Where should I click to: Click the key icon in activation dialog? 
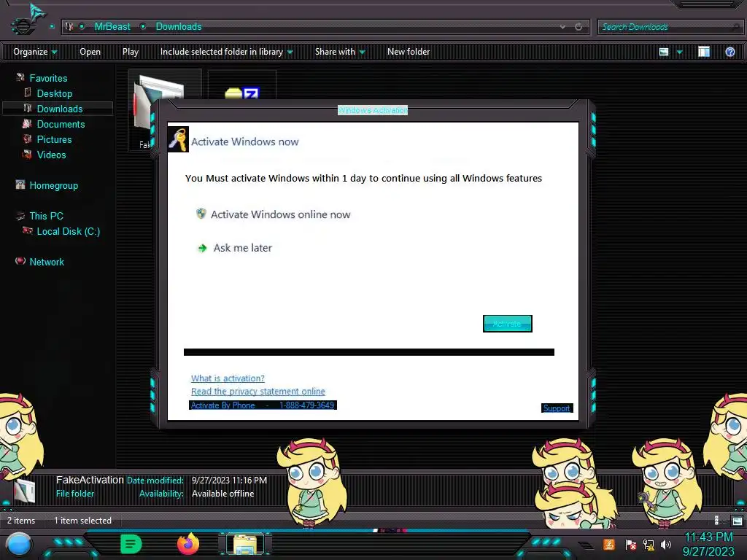(x=178, y=139)
